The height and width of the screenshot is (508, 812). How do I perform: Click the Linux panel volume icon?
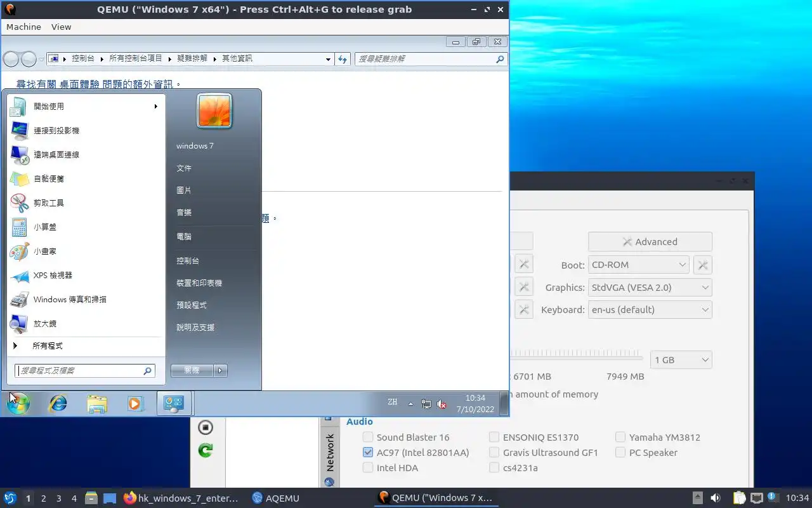(x=716, y=498)
